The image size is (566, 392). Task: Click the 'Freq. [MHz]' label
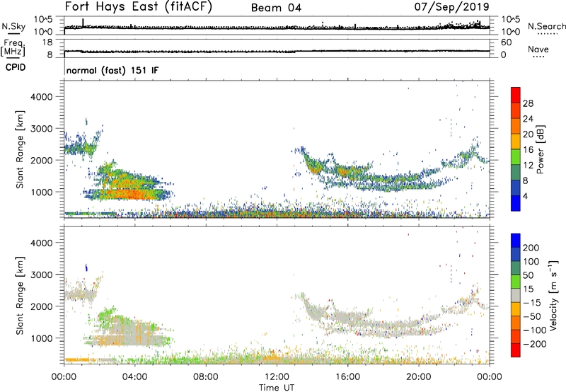click(x=13, y=47)
